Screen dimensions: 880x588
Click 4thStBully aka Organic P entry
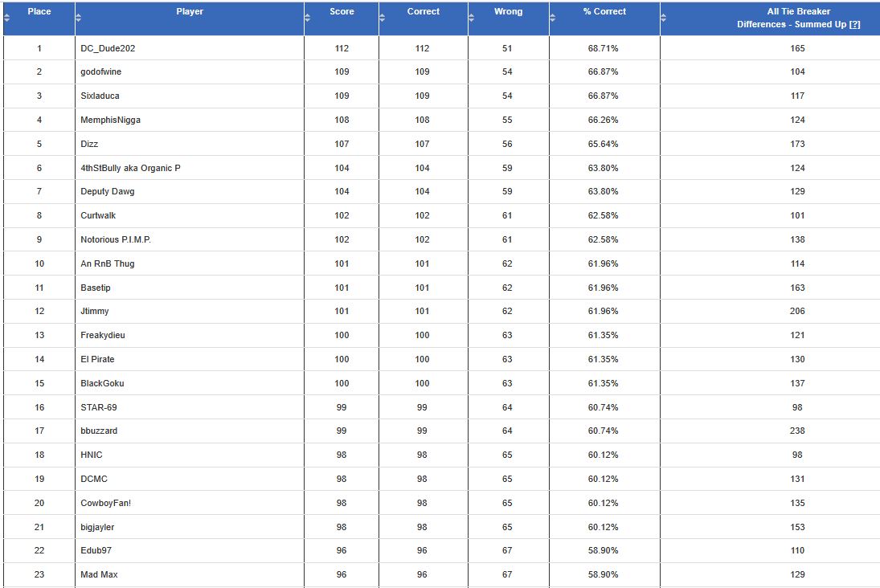point(130,168)
